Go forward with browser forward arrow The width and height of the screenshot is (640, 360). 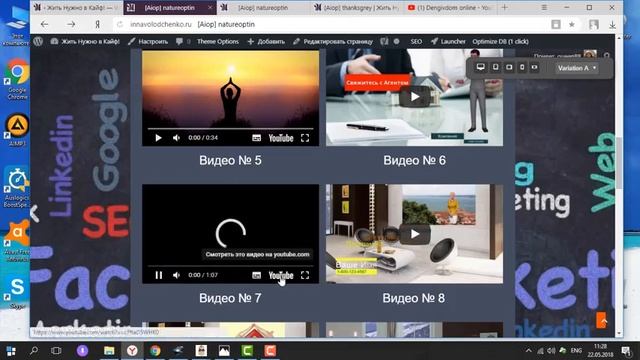(x=71, y=24)
